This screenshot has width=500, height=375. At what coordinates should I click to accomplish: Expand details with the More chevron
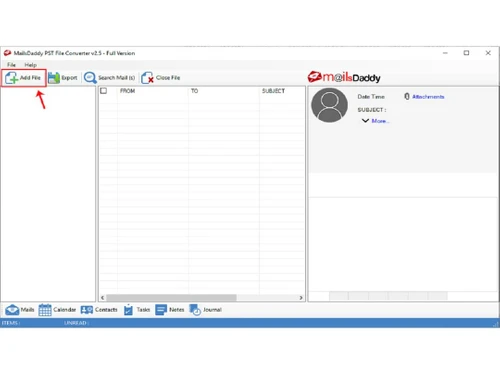tap(365, 120)
